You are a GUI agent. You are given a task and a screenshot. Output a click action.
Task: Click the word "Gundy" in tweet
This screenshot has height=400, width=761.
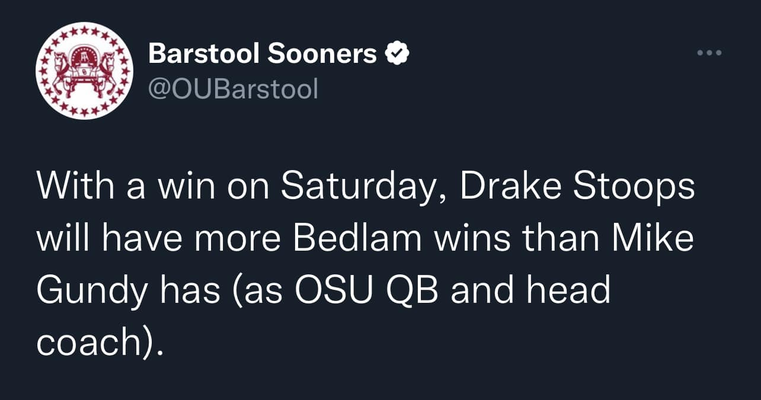coord(92,292)
